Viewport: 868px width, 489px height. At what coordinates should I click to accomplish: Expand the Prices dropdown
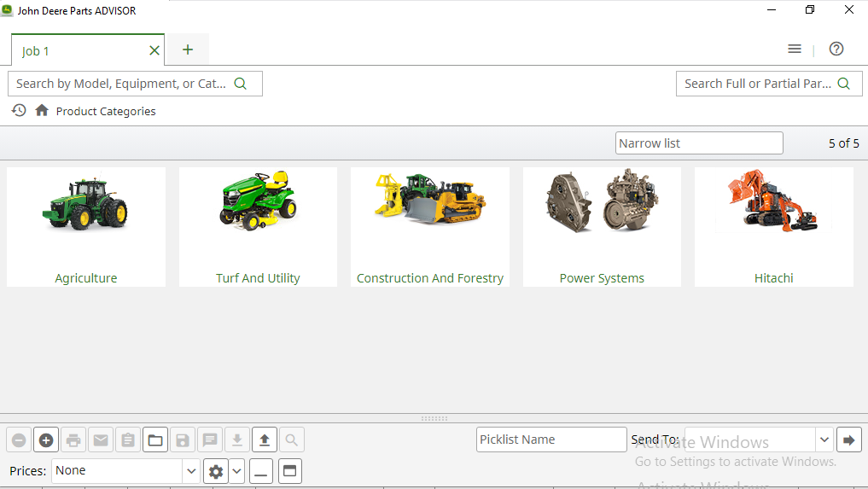(191, 471)
